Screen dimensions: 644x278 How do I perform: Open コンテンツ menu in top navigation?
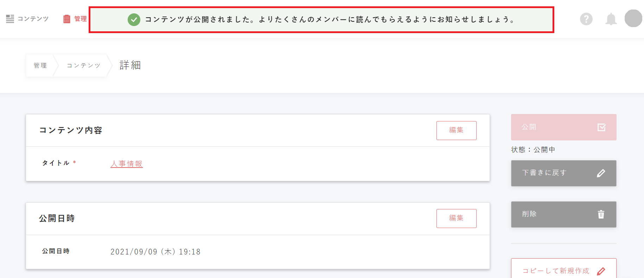(x=33, y=19)
